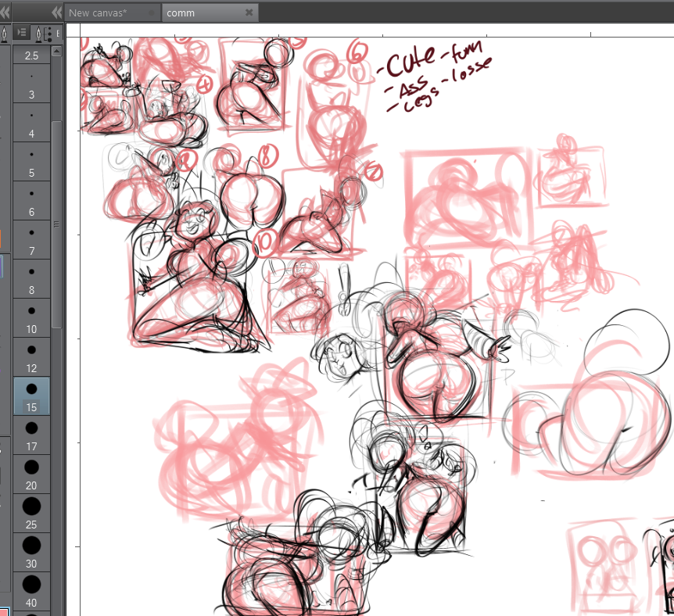Switch to the New canvas* tab
Screen dimensions: 674x616
coord(113,13)
